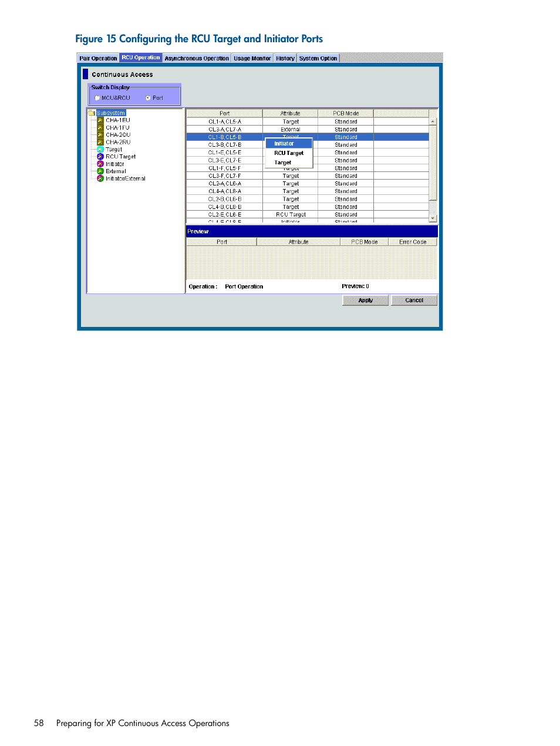The width and height of the screenshot is (560, 746).
Task: Sort by the PCB Mode column header
Action: [x=346, y=113]
